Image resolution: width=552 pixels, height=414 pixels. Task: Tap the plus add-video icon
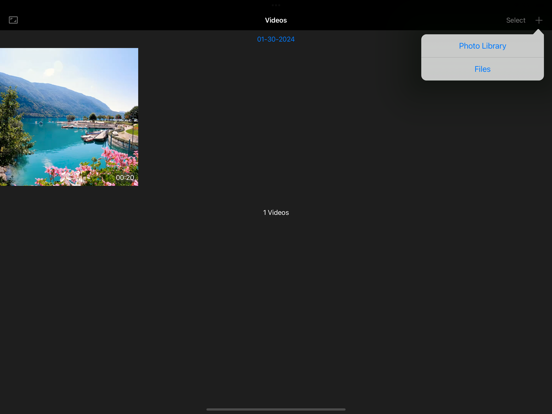click(539, 20)
